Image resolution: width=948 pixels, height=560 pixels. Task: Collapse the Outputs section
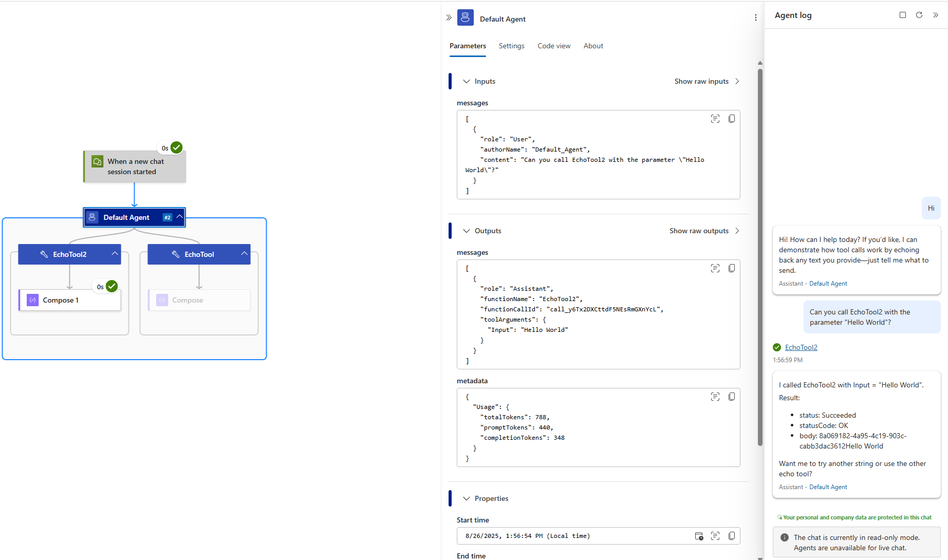[466, 231]
